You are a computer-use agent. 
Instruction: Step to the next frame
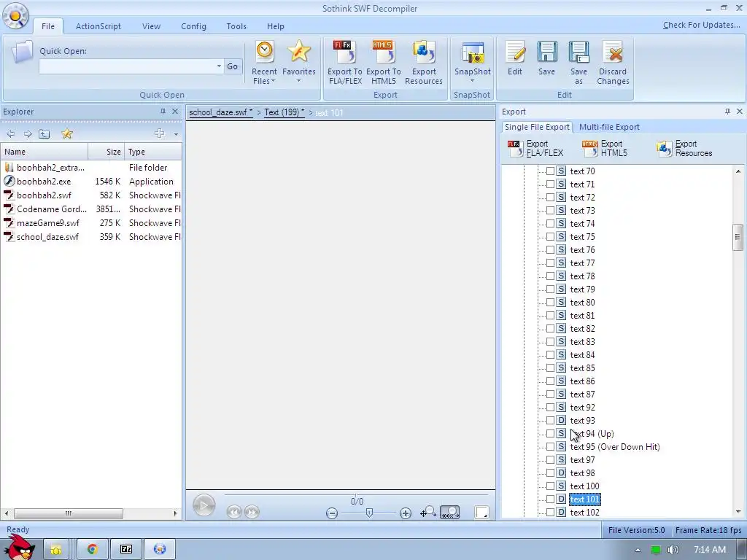click(252, 512)
